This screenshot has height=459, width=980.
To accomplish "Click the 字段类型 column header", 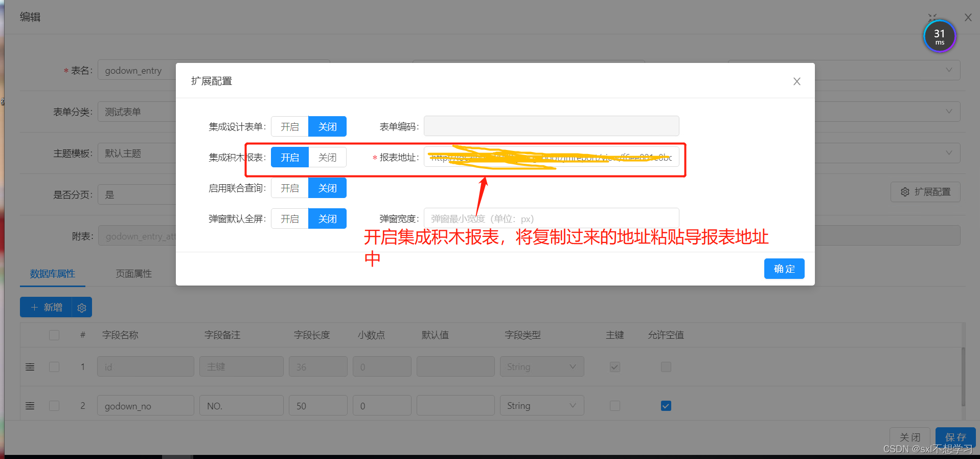I will coord(522,335).
